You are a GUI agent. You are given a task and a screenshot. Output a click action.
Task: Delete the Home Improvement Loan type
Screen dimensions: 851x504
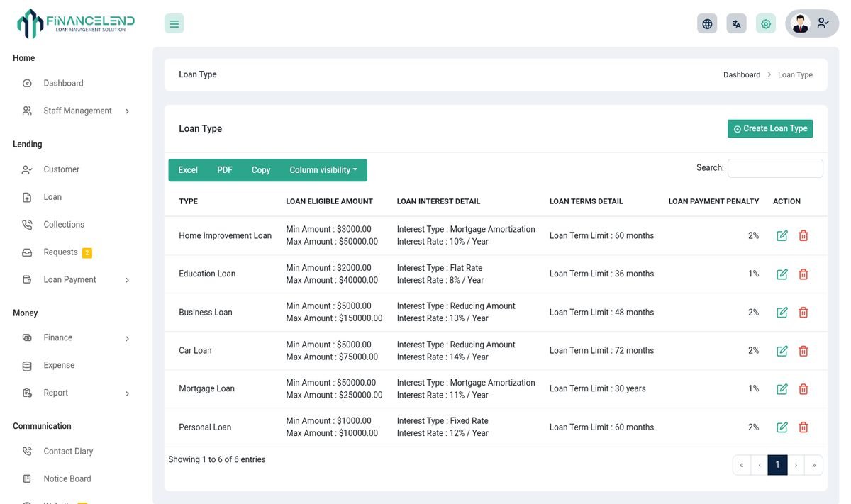pos(803,235)
